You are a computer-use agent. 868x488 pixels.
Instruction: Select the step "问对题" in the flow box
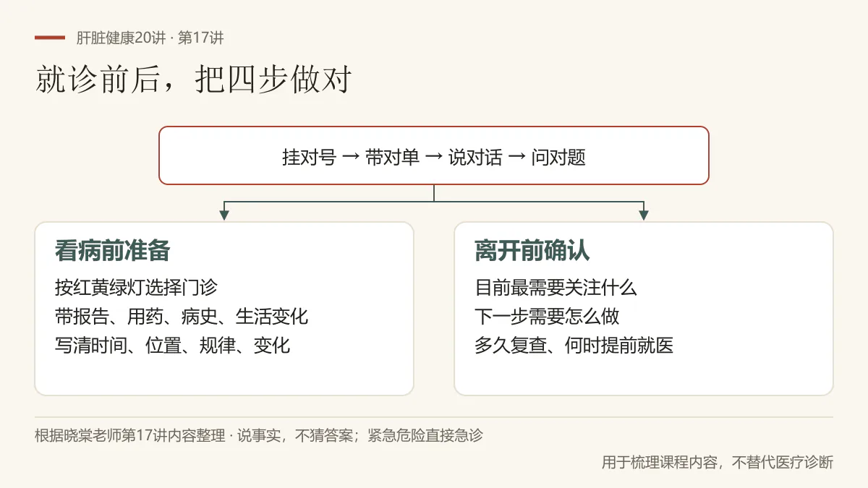558,157
